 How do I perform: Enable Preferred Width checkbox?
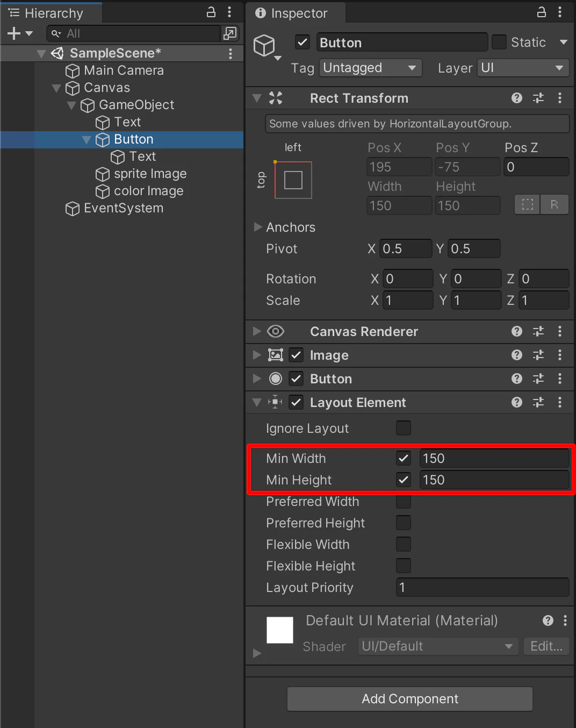(404, 501)
